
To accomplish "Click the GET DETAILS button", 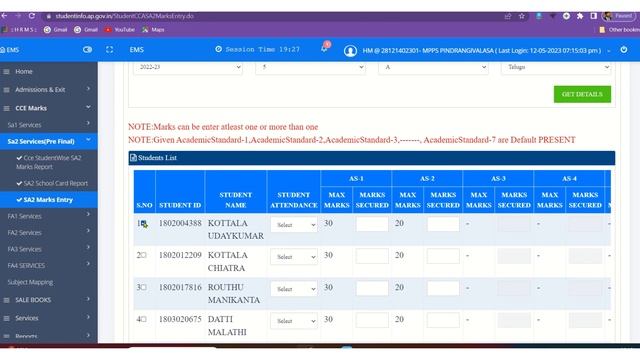I will [x=582, y=94].
